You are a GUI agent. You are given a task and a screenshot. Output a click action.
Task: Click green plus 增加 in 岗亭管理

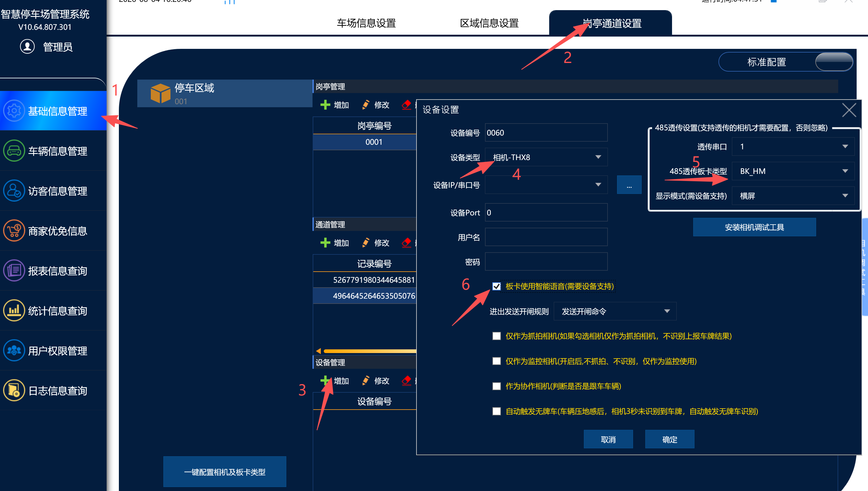point(325,105)
